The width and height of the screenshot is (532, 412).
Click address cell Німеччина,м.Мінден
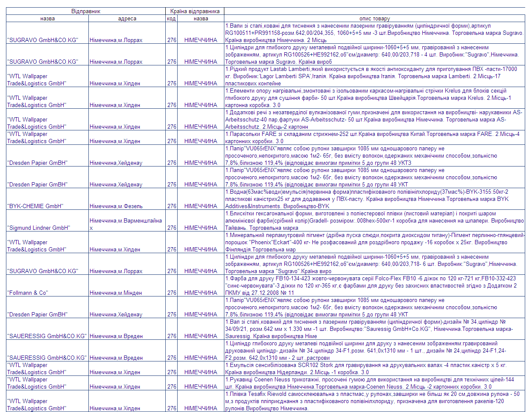(127, 285)
